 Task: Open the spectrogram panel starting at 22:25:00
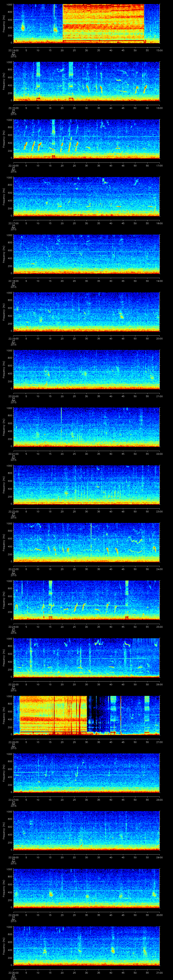(x=87, y=657)
